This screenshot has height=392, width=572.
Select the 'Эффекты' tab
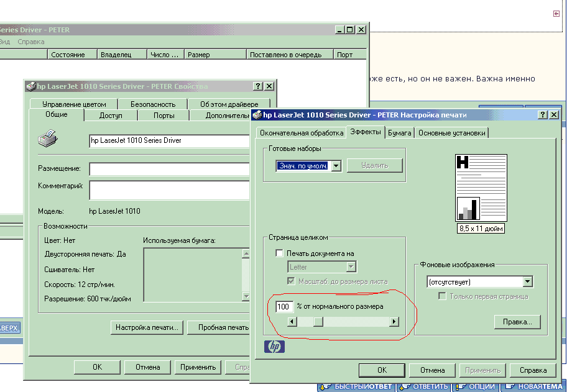(x=365, y=132)
